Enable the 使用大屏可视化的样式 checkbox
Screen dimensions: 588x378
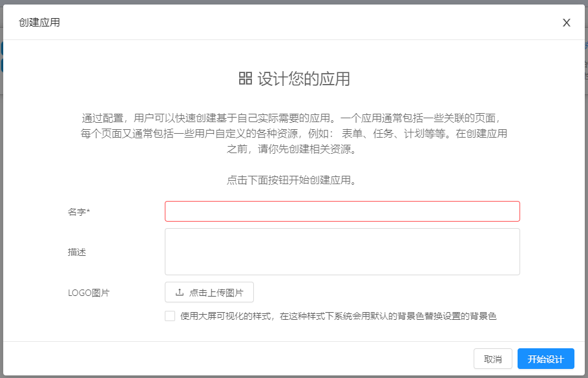tap(170, 316)
